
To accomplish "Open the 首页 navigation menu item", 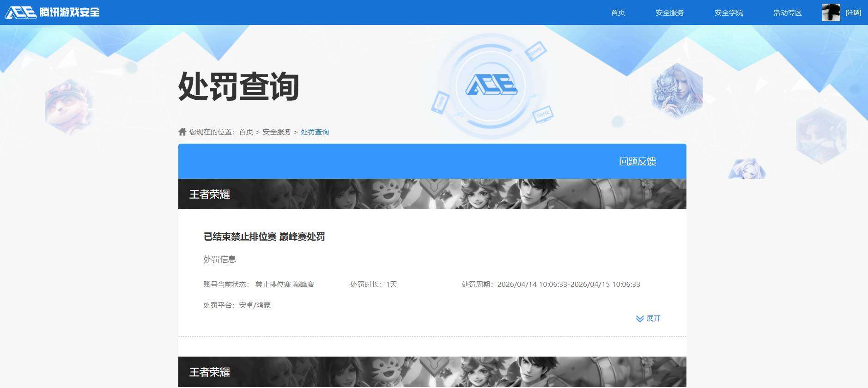I will pos(618,12).
